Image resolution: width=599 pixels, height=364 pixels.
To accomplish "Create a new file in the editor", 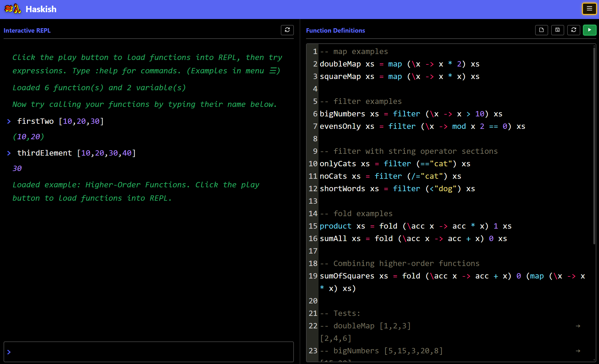I will click(541, 30).
